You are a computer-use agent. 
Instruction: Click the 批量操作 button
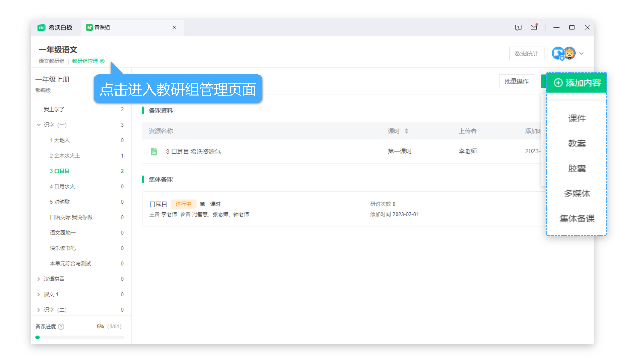tap(516, 81)
